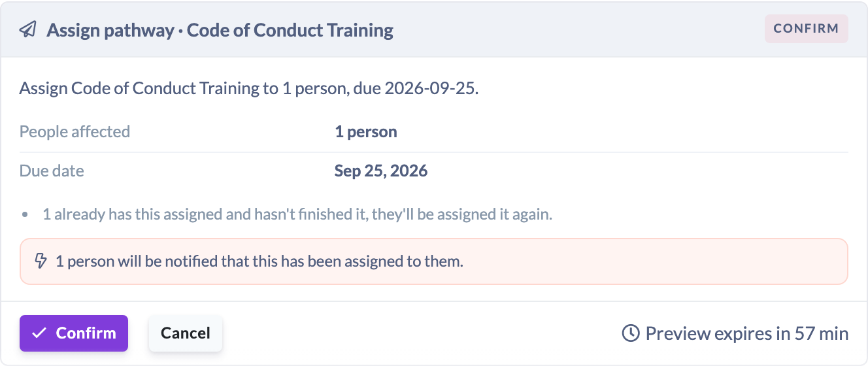Click the assignment summary sentence
This screenshot has width=868, height=366.
(249, 89)
